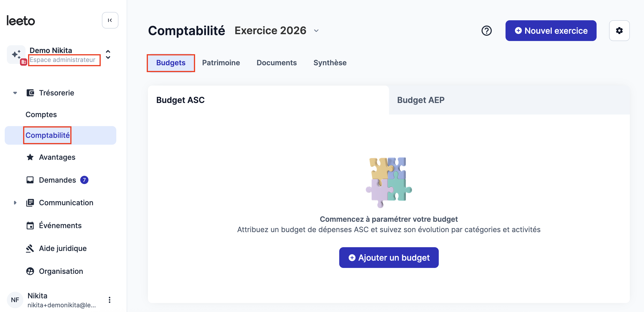
Task: Open settings with the gear icon
Action: 619,31
